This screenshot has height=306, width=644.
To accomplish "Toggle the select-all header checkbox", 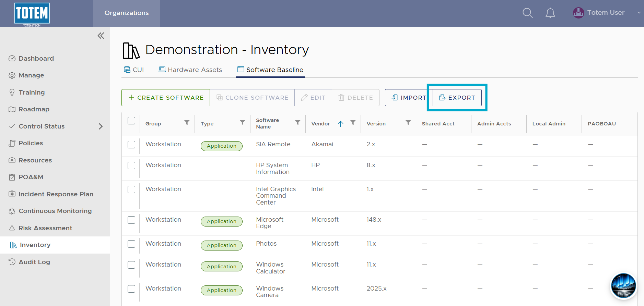I will 131,121.
